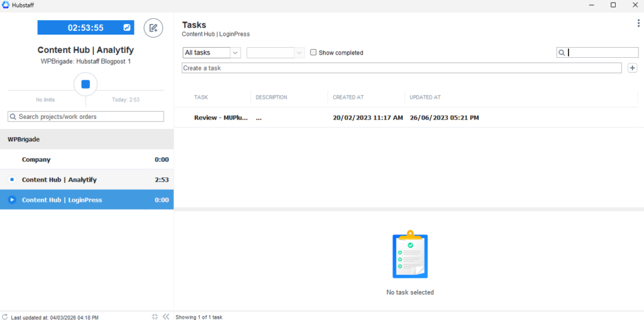Screen dimensions: 644x320
Task: Click magnifier icon in tasks search box
Action: tap(562, 53)
